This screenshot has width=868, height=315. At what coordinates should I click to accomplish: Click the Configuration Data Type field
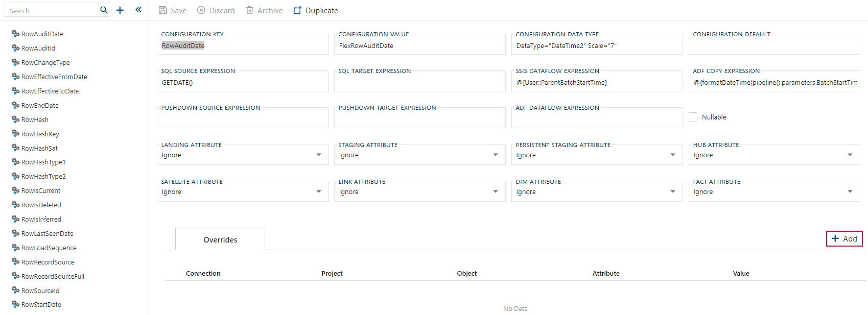(597, 45)
